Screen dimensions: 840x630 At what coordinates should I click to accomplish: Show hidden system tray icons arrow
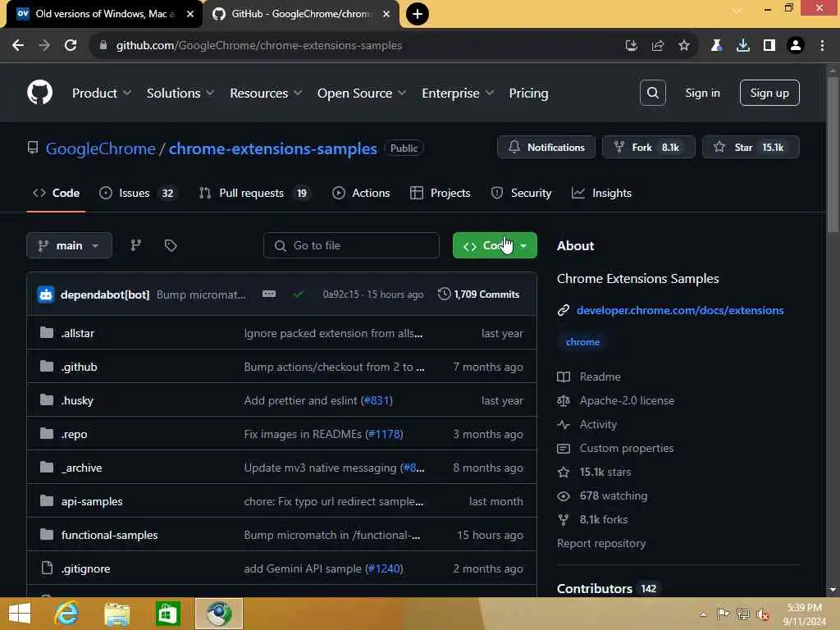[703, 614]
